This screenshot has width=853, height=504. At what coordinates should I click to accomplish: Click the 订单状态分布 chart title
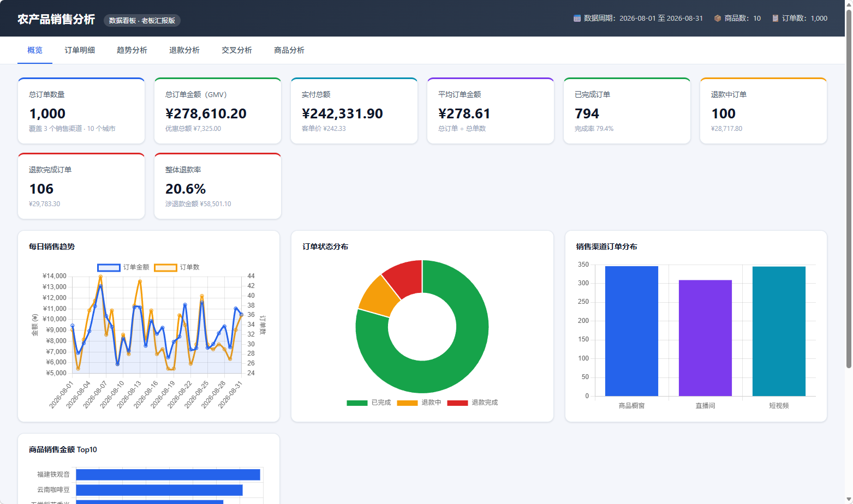(x=325, y=247)
